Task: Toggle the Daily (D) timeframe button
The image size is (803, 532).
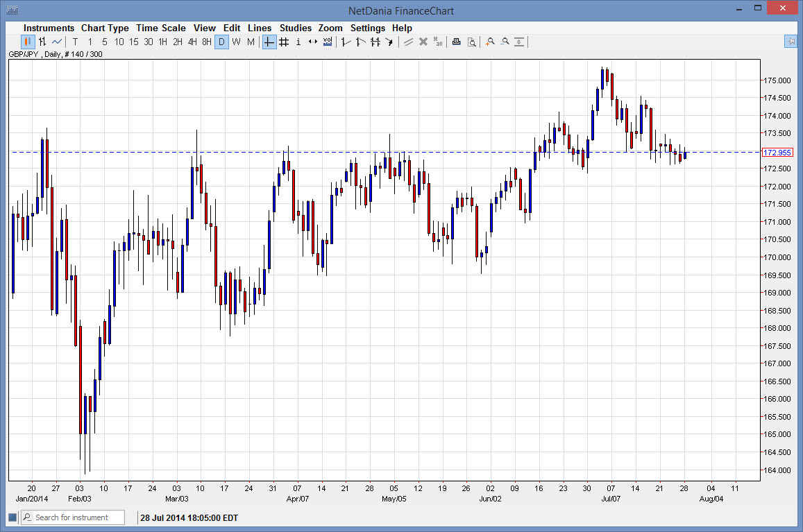Action: (221, 42)
